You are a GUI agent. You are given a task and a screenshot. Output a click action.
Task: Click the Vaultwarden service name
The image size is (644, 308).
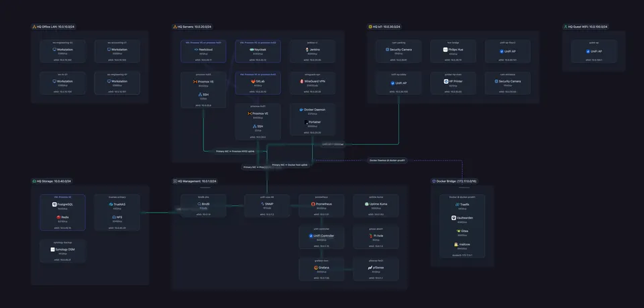click(464, 218)
